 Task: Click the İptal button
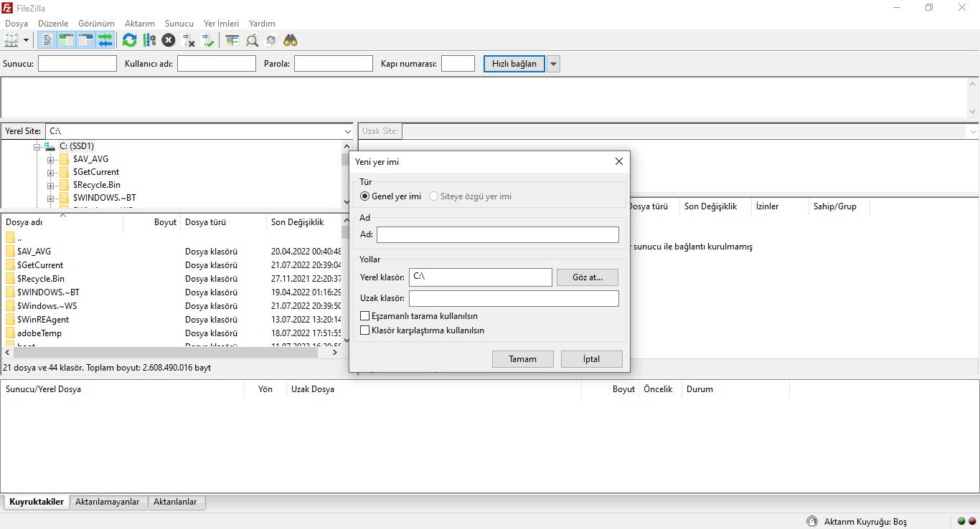[x=592, y=359]
